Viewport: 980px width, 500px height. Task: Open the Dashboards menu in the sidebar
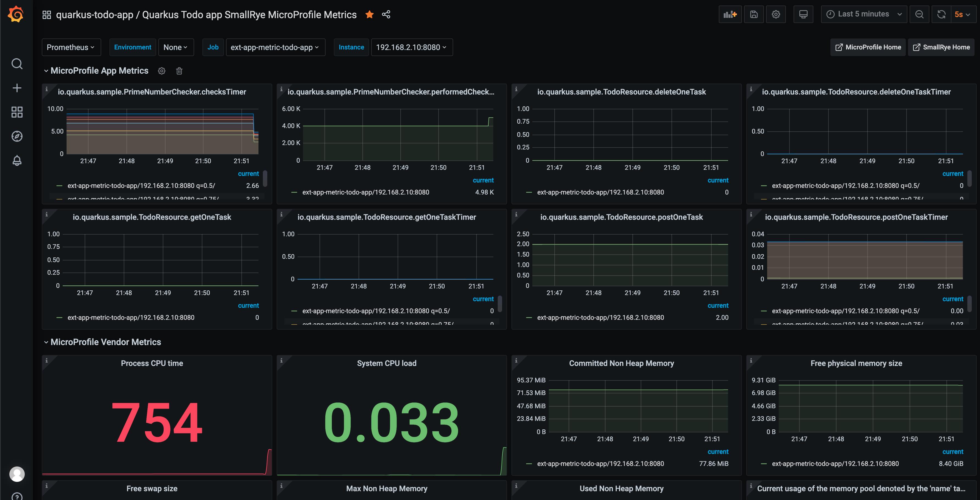(17, 112)
